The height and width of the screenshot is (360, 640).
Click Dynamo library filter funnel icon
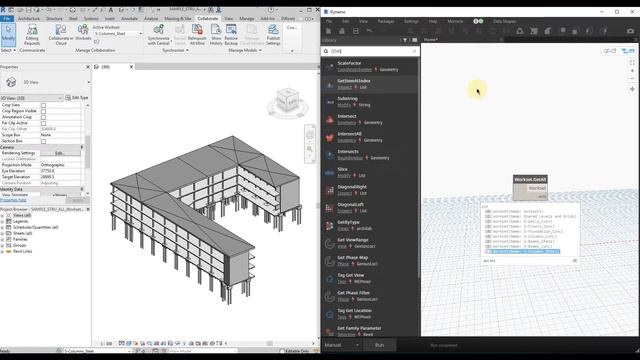tap(405, 40)
